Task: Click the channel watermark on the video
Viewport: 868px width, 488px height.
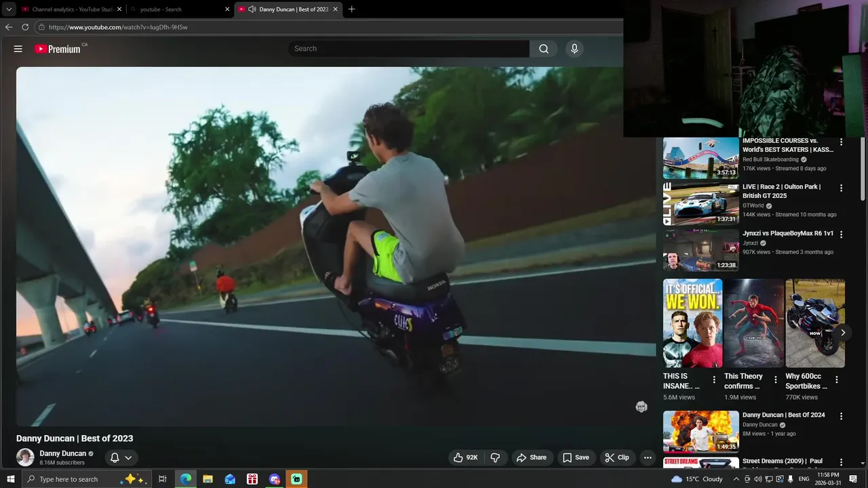Action: tap(642, 407)
